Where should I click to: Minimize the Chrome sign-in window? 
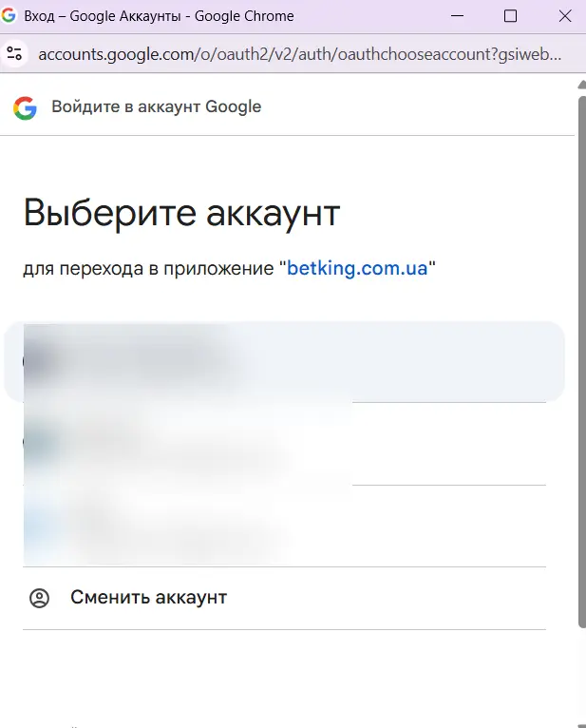tap(457, 16)
